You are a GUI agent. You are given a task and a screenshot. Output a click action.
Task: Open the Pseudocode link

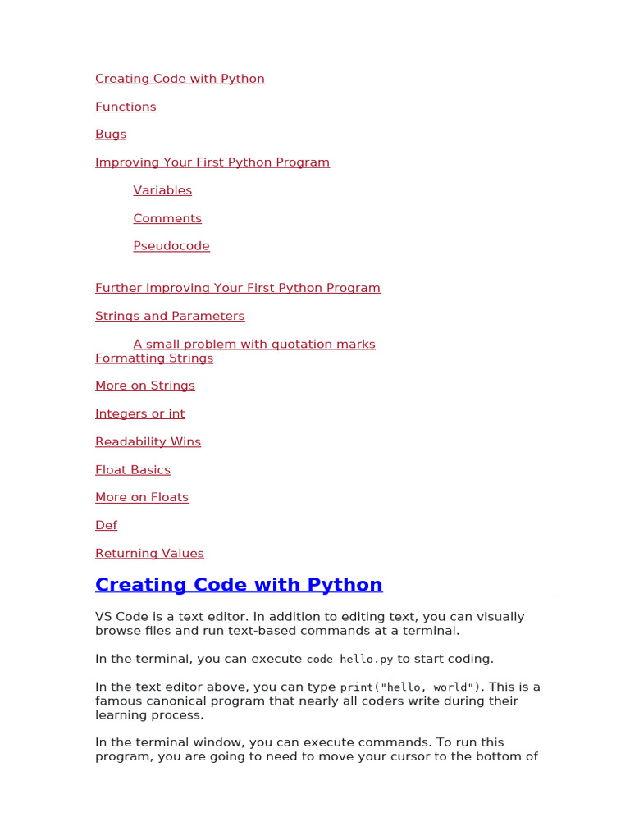point(171,246)
